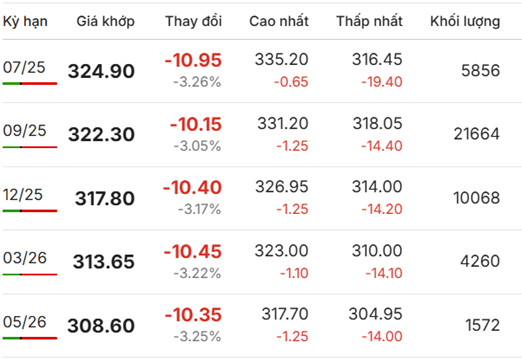Viewport: 522px width, 362px height.
Task: Open the 03/26 contract term
Action: point(25,258)
